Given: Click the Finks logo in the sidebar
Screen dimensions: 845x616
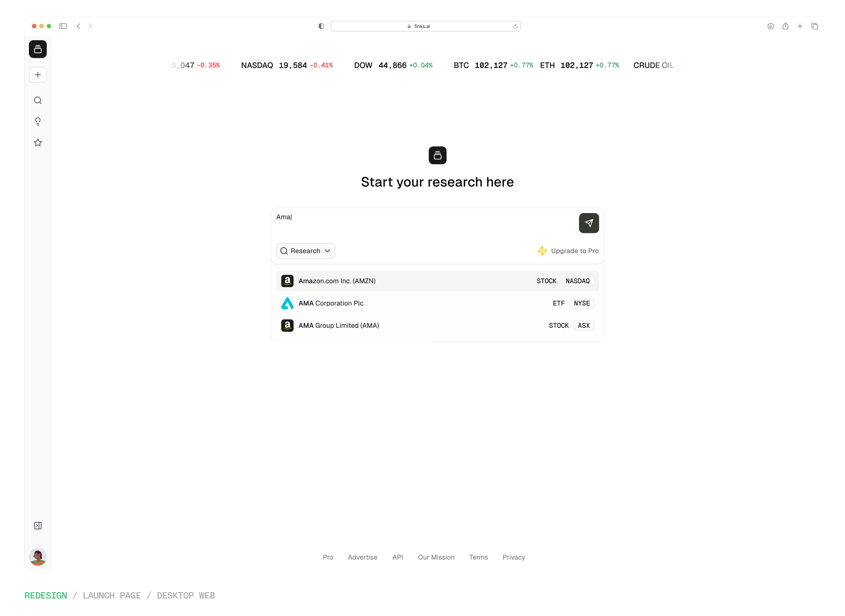Looking at the screenshot, I should coord(38,49).
